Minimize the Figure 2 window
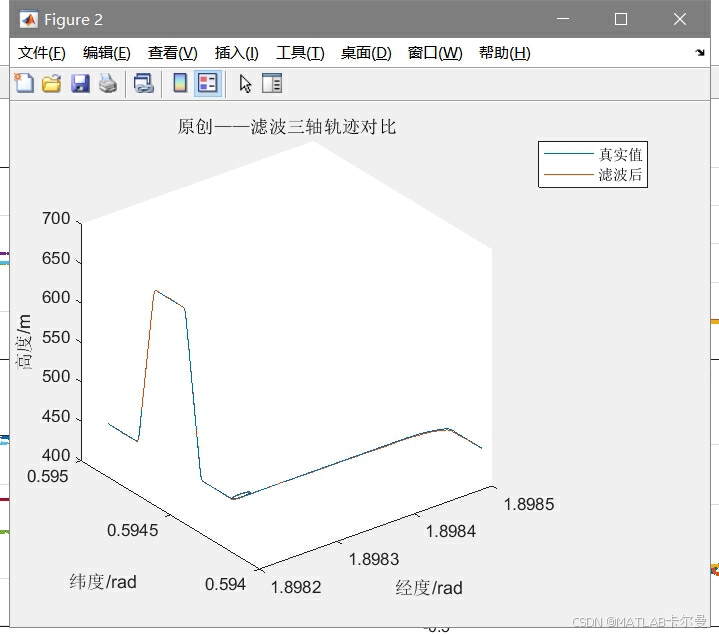Screen dimensions: 719x635 [x=563, y=19]
